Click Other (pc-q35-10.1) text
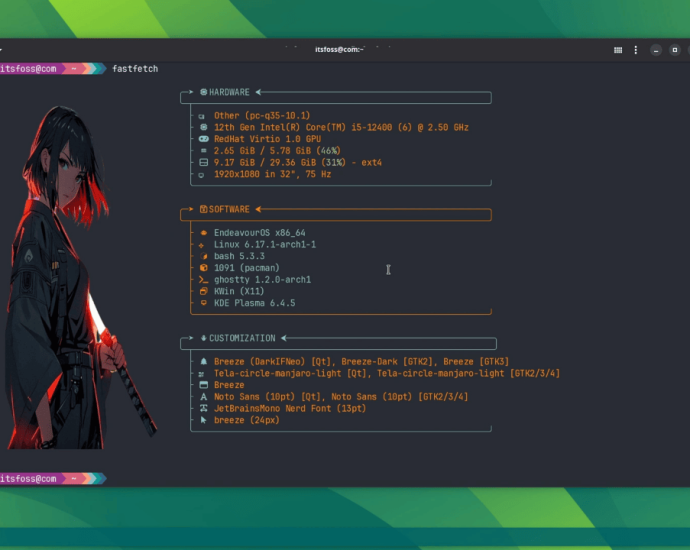The image size is (690, 550). [262, 115]
